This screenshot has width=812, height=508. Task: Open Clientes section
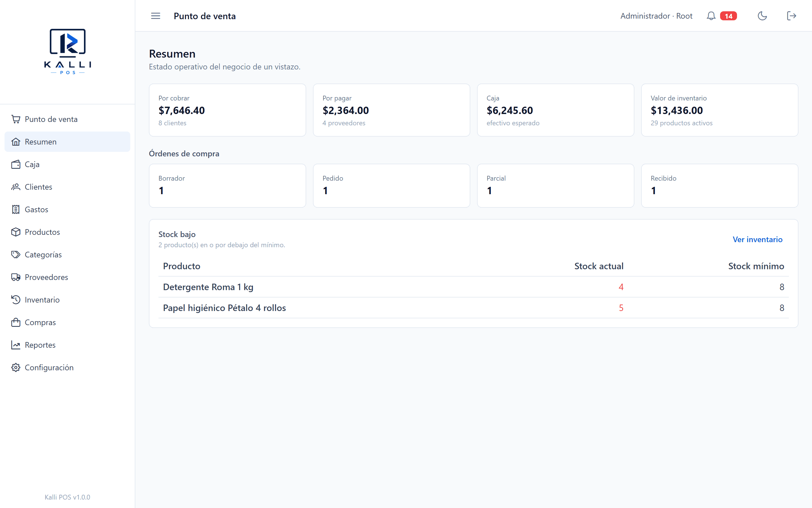click(67, 187)
